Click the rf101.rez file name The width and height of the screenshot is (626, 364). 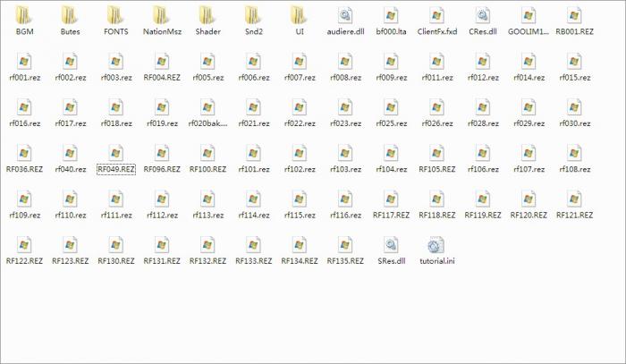pyautogui.click(x=254, y=169)
